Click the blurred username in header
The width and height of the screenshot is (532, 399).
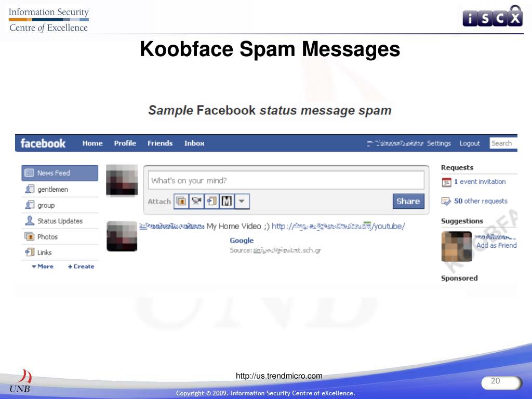pos(395,143)
